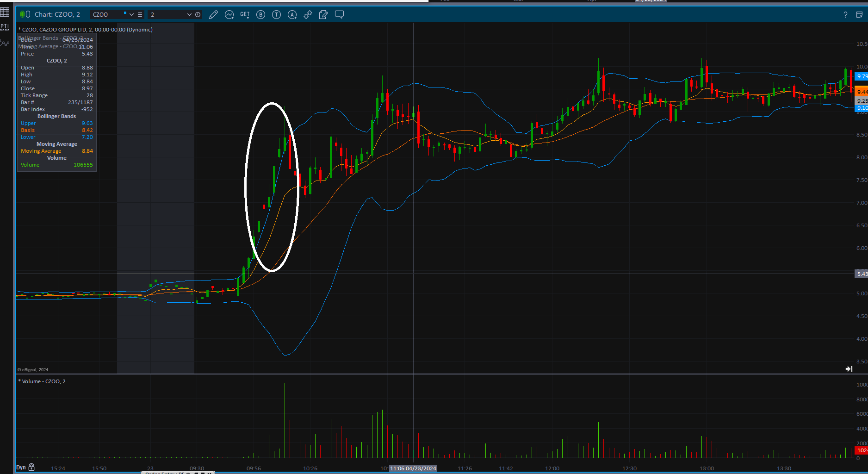This screenshot has width=868, height=474.
Task: Open the window layout menu icon
Action: coord(859,15)
